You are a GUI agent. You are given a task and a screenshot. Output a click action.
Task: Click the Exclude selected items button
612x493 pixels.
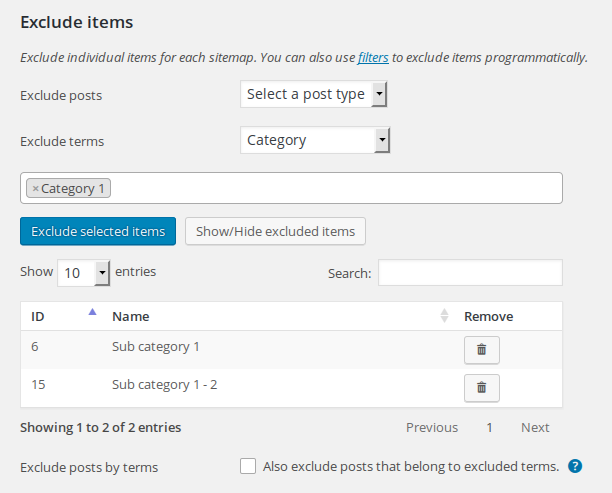[98, 231]
